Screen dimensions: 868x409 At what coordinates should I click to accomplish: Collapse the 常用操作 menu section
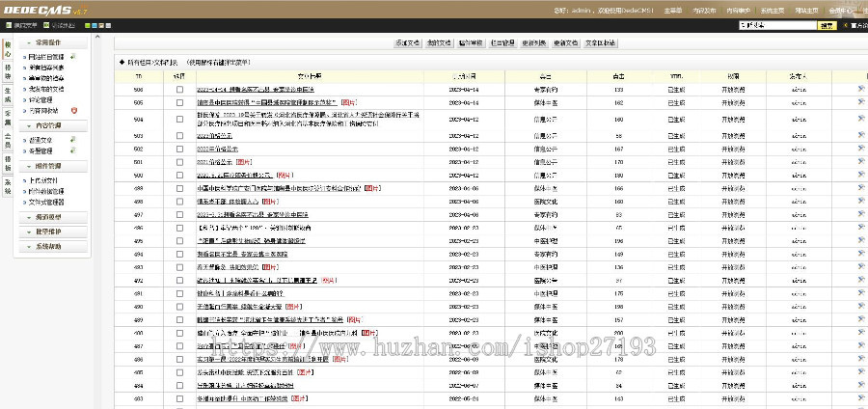point(53,42)
